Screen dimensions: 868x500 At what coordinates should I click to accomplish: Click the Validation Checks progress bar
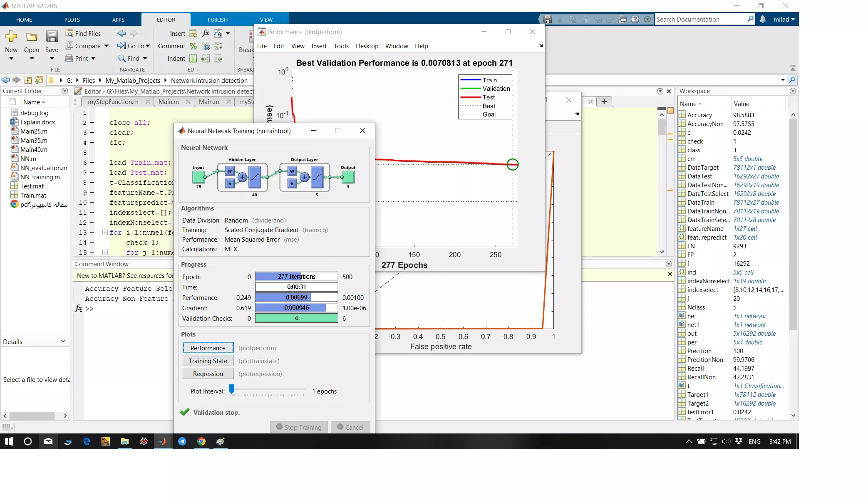click(297, 318)
